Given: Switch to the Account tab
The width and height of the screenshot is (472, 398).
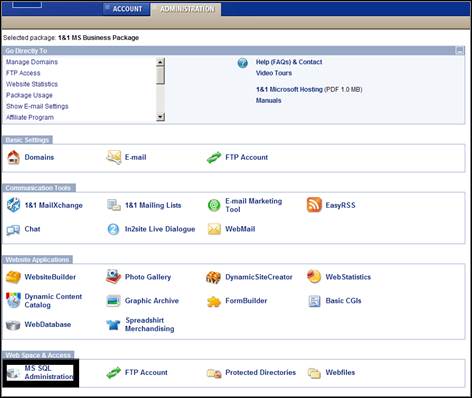Looking at the screenshot, I should coord(127,9).
